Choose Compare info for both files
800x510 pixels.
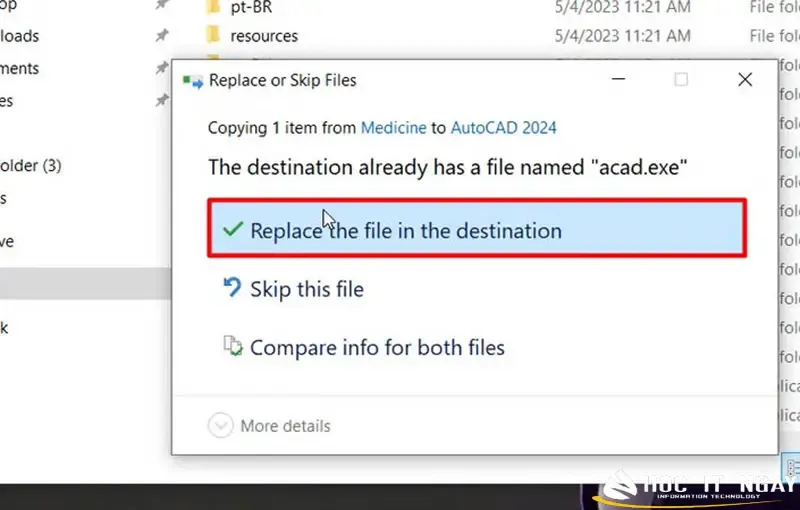pyautogui.click(x=377, y=348)
